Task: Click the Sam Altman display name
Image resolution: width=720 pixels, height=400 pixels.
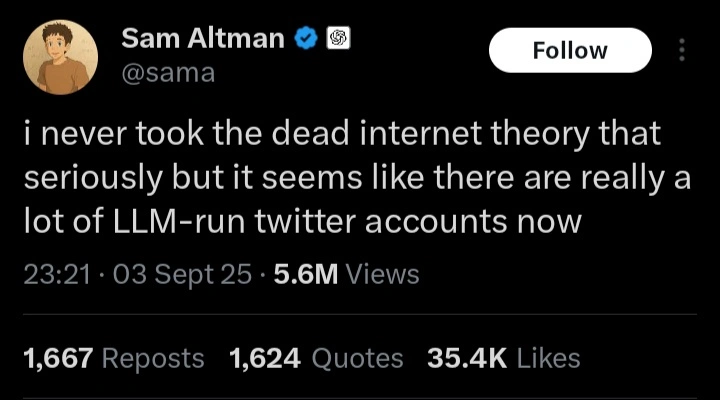Action: pyautogui.click(x=204, y=39)
